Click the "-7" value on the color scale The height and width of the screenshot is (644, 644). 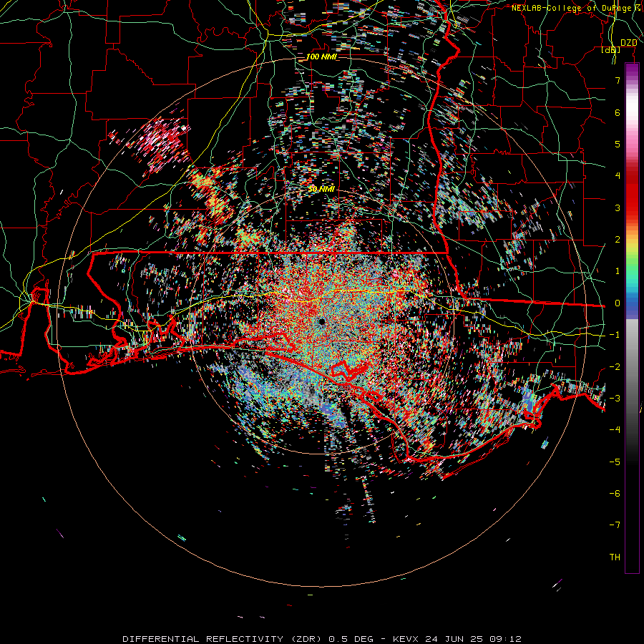coord(615,525)
